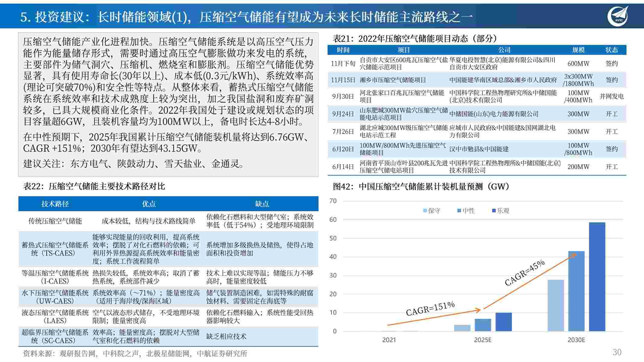The image size is (644, 362).
Task: Click table title 表22：压缩空气储能主要技术路径对比
Action: point(94,186)
